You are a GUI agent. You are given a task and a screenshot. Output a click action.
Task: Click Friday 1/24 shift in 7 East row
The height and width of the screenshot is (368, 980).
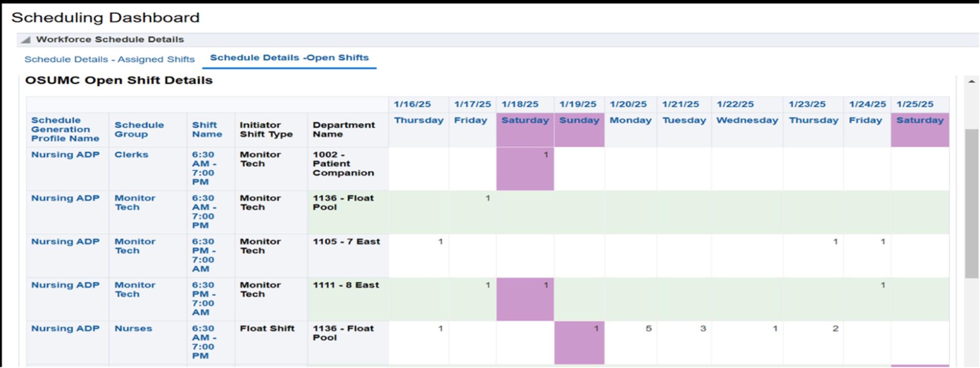882,242
